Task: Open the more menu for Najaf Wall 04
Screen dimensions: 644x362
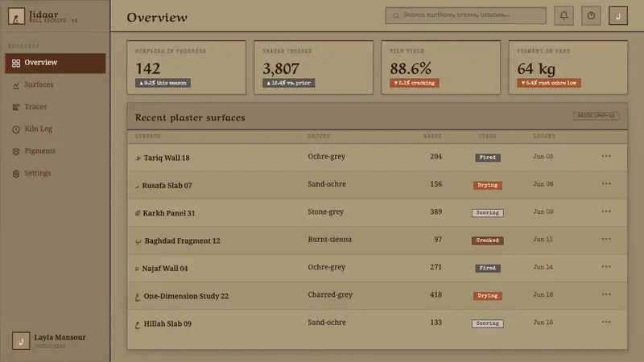Action: tap(606, 267)
